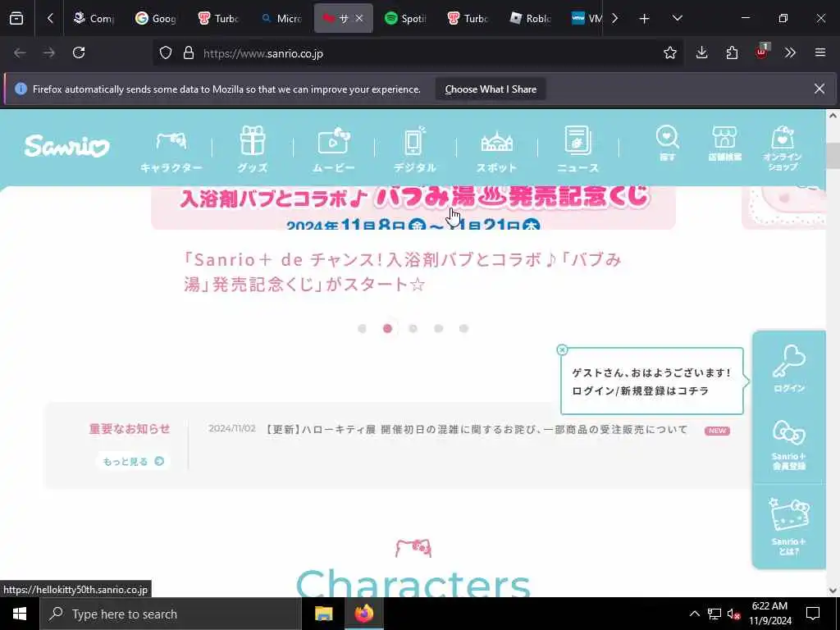The image size is (840, 630).
Task: Bookmark this page with star icon
Action: [669, 52]
